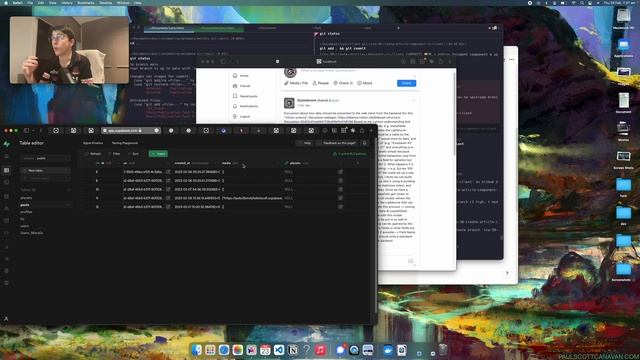Open Visual Studio Code from the Dock
The image size is (640, 360).
pos(279,350)
